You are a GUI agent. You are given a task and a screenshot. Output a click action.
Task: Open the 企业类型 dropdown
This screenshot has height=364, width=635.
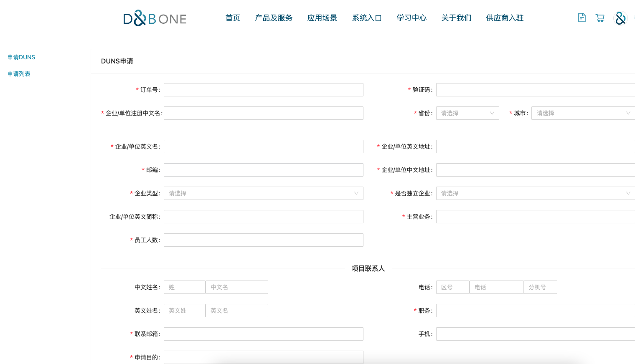pyautogui.click(x=263, y=193)
